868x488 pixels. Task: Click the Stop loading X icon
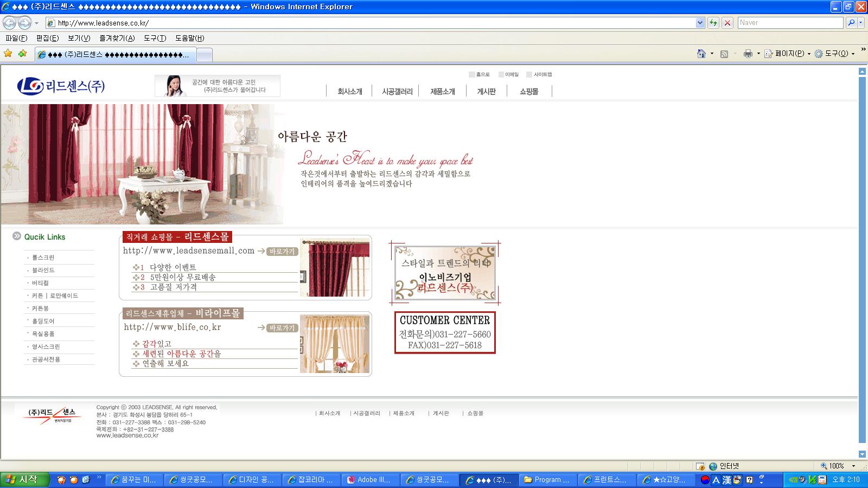pos(727,23)
